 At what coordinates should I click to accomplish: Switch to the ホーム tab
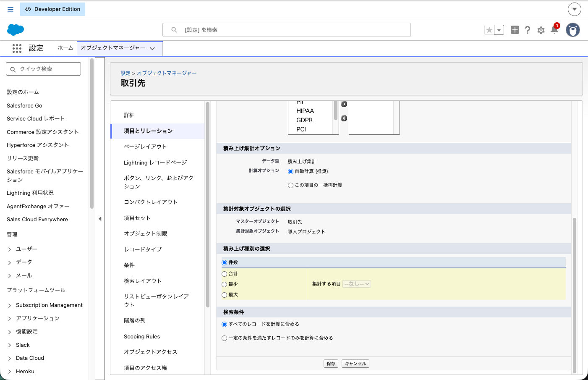(x=65, y=48)
